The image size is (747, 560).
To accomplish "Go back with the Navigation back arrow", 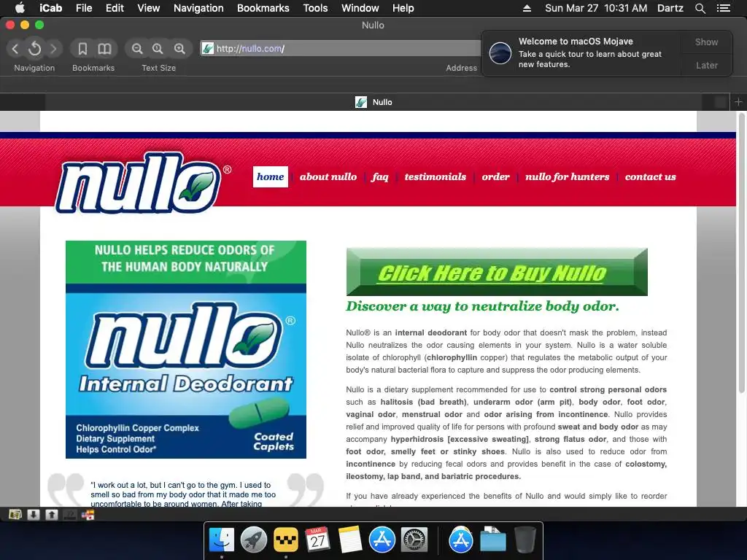I will (x=15, y=49).
